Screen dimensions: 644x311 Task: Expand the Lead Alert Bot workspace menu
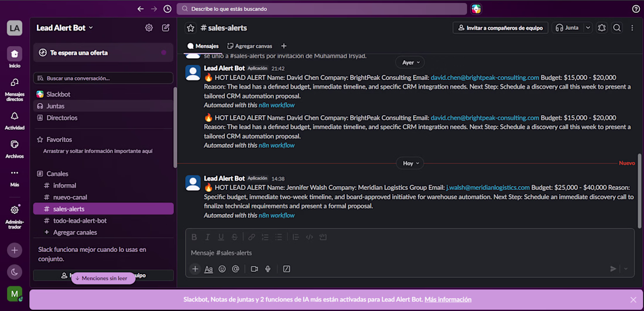click(x=65, y=28)
